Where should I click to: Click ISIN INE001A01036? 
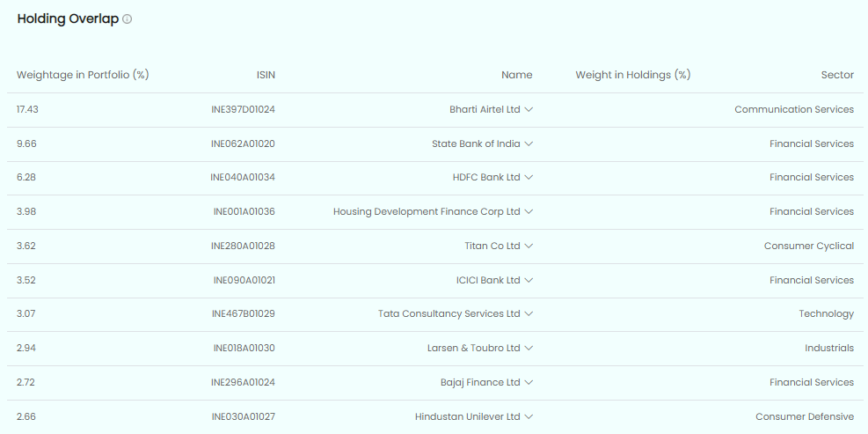(x=244, y=212)
